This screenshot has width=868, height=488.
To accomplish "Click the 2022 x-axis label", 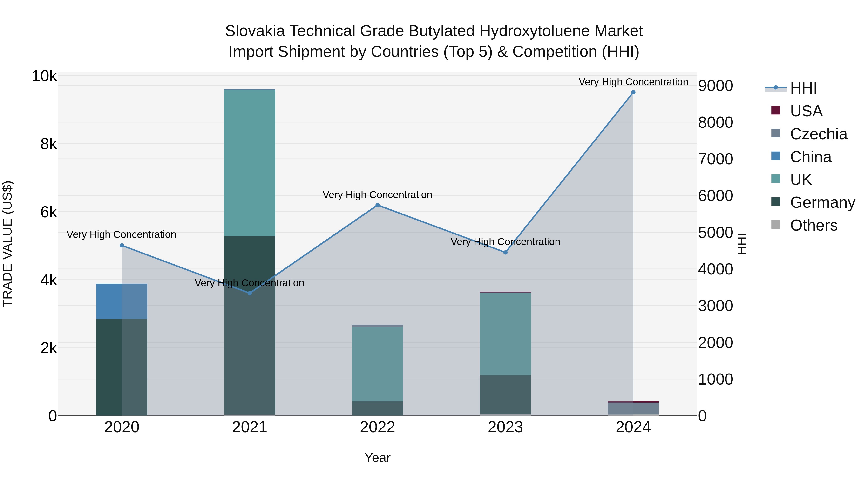I will pos(377,427).
